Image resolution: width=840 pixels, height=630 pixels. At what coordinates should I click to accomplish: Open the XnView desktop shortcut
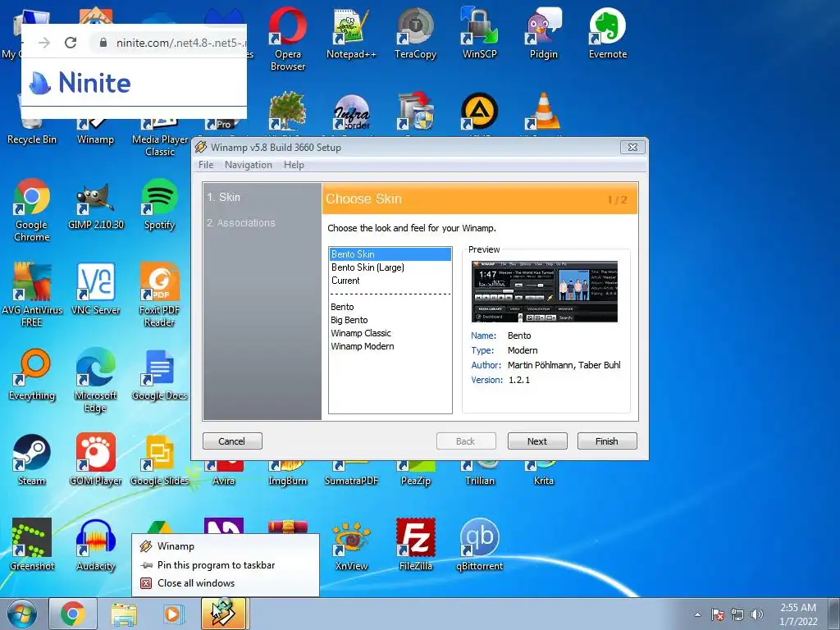(x=351, y=545)
